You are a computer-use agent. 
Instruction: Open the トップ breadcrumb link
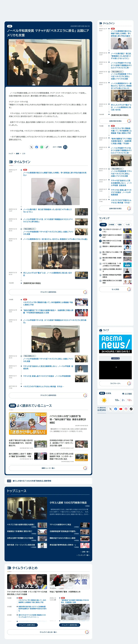coord(11,153)
